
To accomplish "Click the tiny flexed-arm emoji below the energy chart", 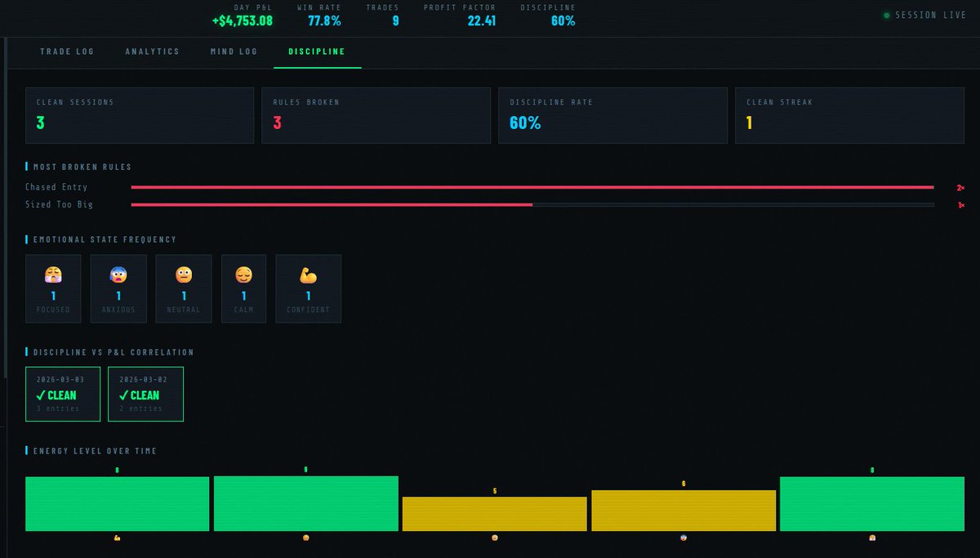I will [118, 538].
